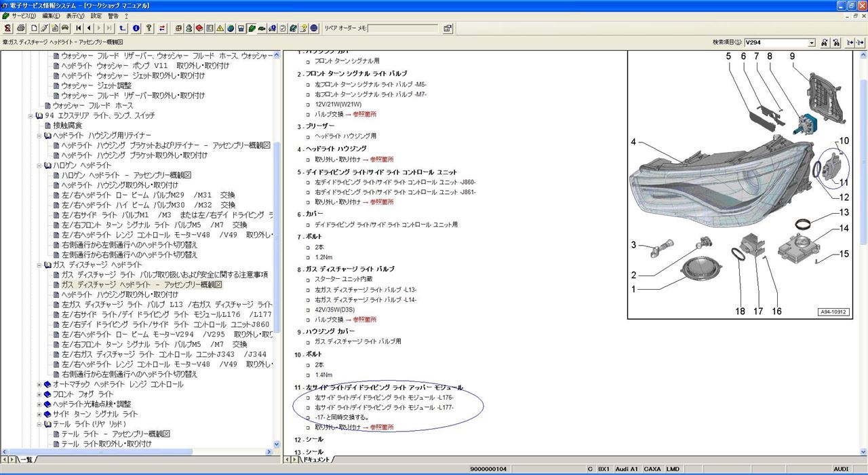Select tree item ヘッドライト ウォッシャー ポンプ V11
The width and height of the screenshot is (868, 475).
(145, 66)
